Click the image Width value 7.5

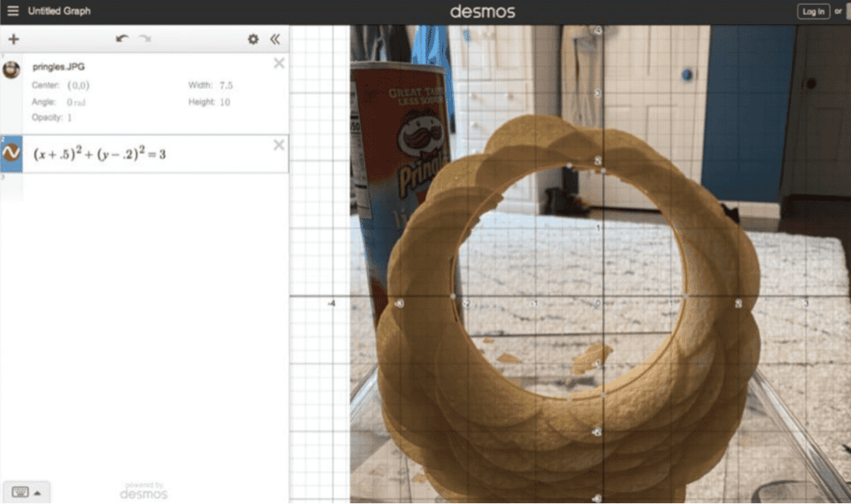pyautogui.click(x=225, y=86)
